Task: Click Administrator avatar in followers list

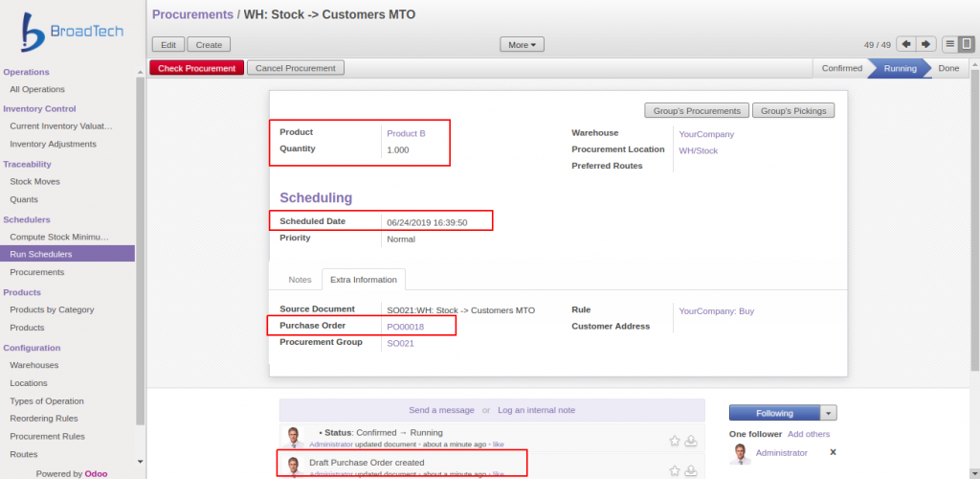Action: pyautogui.click(x=740, y=453)
